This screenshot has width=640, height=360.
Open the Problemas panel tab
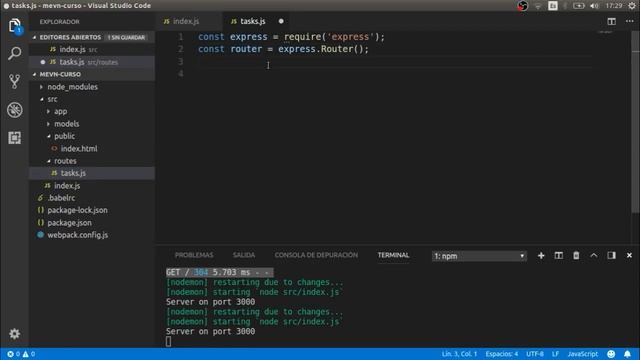click(194, 255)
